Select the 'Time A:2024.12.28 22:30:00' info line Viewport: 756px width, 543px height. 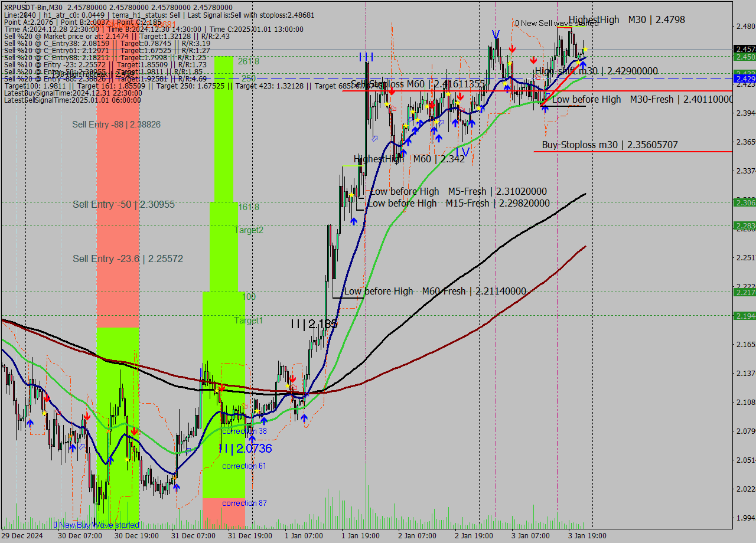154,29
